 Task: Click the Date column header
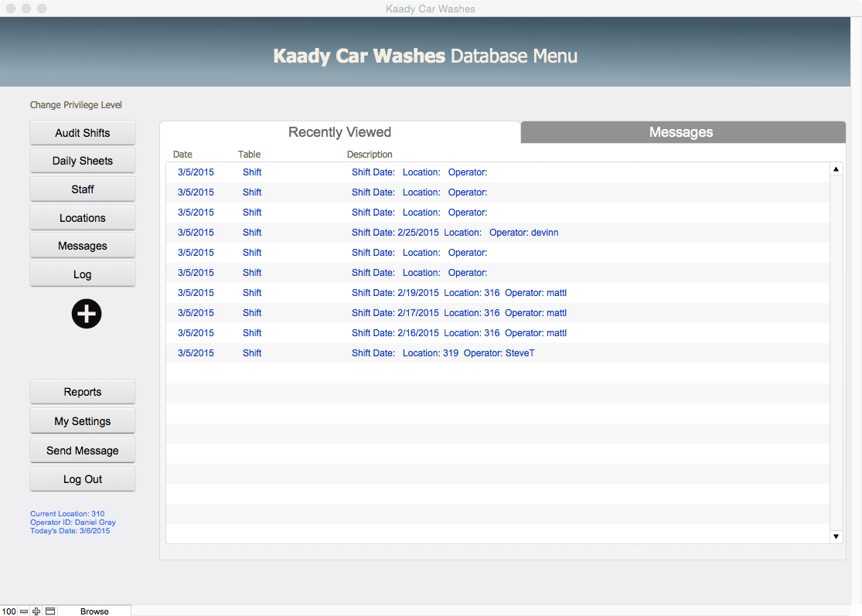pyautogui.click(x=182, y=155)
